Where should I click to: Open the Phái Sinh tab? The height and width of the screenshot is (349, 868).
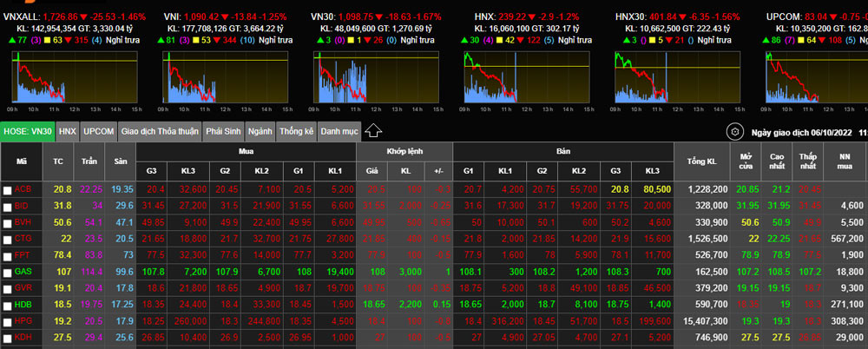[223, 131]
